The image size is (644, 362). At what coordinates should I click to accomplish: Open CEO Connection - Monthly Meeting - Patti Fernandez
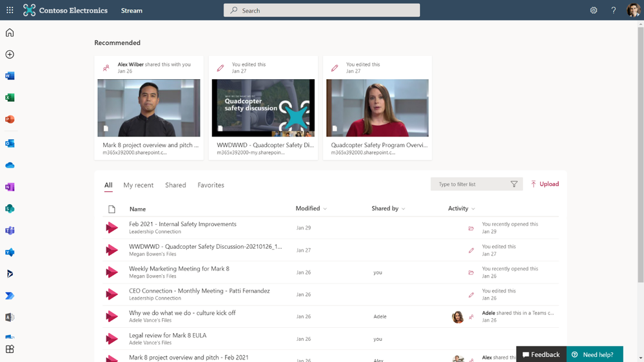pyautogui.click(x=199, y=291)
